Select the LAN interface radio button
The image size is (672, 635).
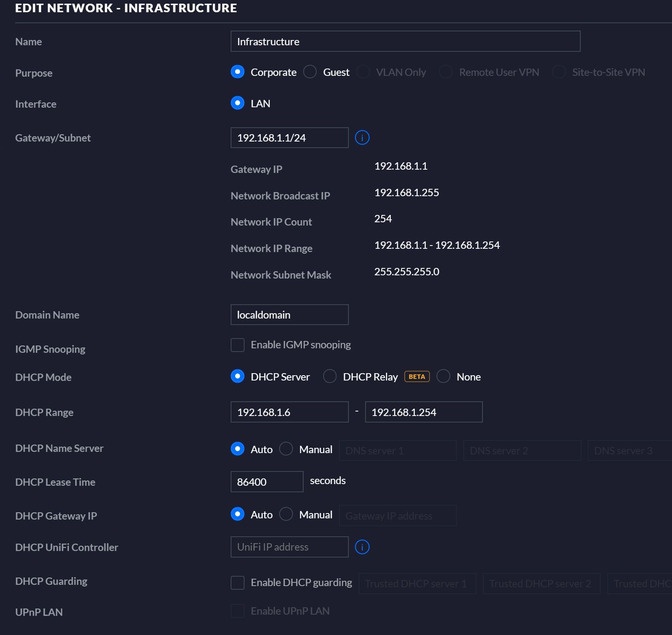pyautogui.click(x=238, y=103)
